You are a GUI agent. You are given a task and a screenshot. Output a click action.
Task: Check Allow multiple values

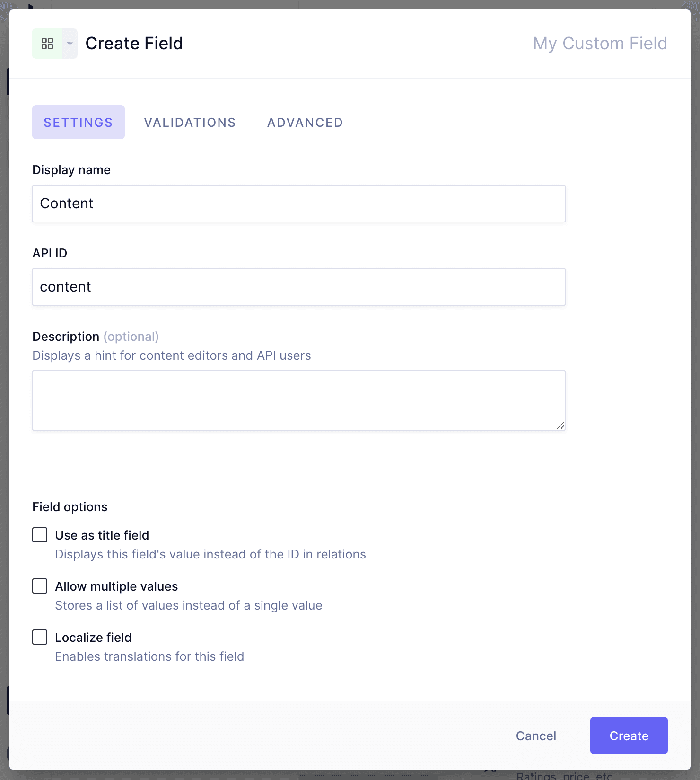40,586
